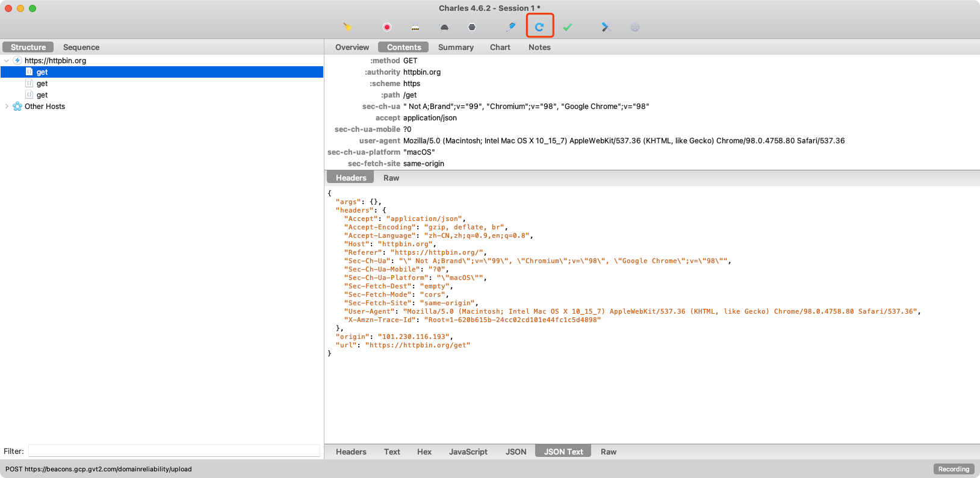
Task: Open the Contents tab
Action: click(x=404, y=47)
